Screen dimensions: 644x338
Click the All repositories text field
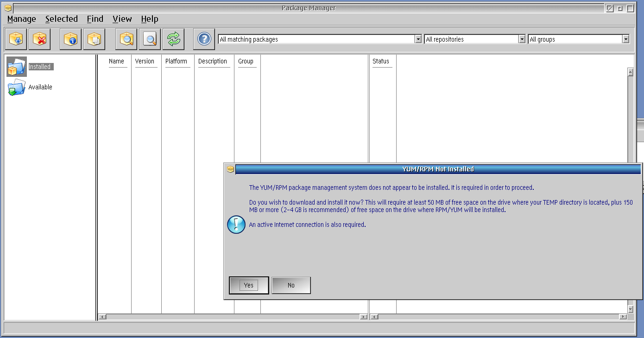pos(472,39)
